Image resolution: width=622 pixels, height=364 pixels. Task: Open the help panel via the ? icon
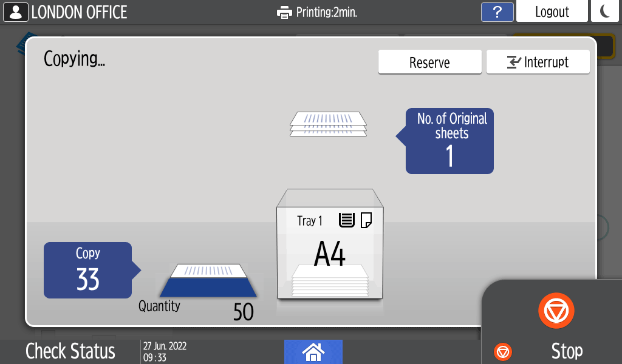click(x=497, y=12)
